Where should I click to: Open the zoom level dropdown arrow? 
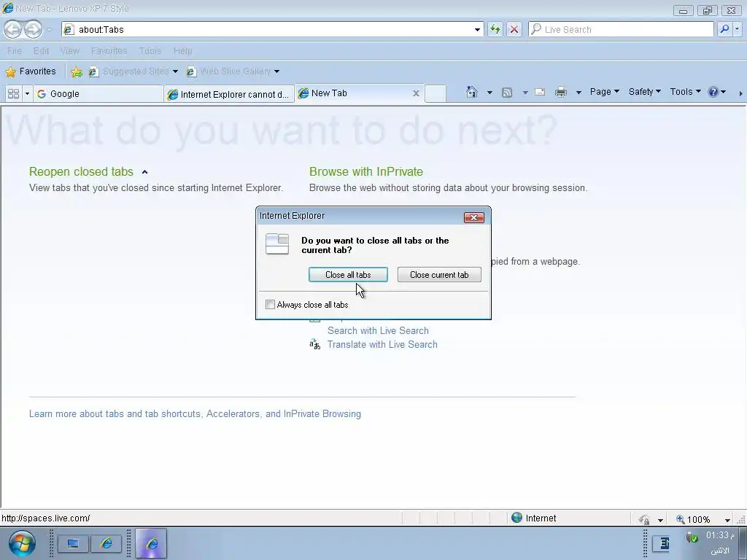pos(727,519)
